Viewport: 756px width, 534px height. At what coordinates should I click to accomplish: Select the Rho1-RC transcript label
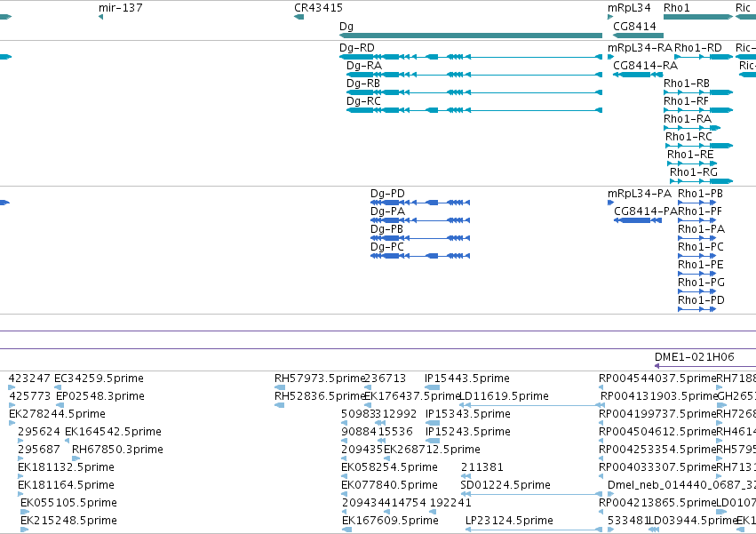click(688, 137)
